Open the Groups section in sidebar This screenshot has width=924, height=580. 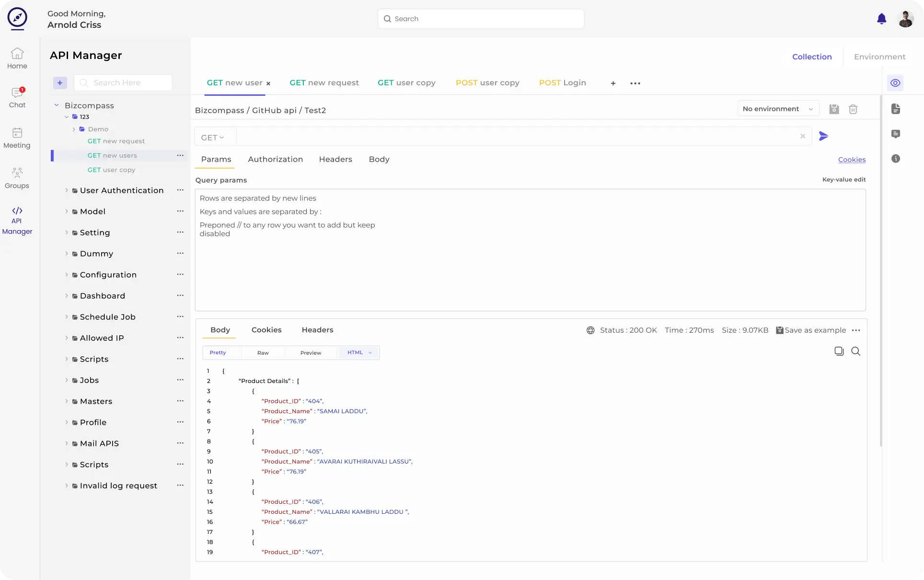pos(17,178)
